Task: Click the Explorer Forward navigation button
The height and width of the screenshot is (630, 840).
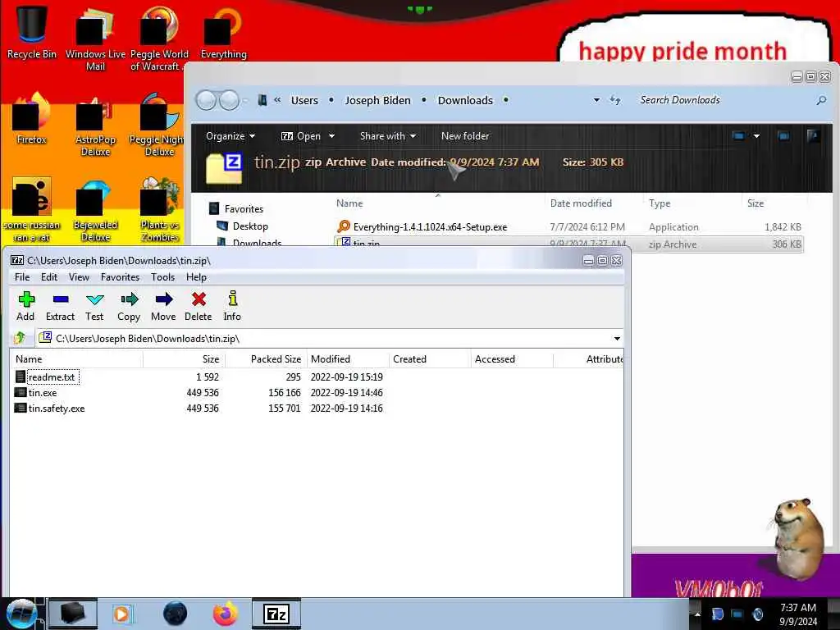Action: coord(230,100)
